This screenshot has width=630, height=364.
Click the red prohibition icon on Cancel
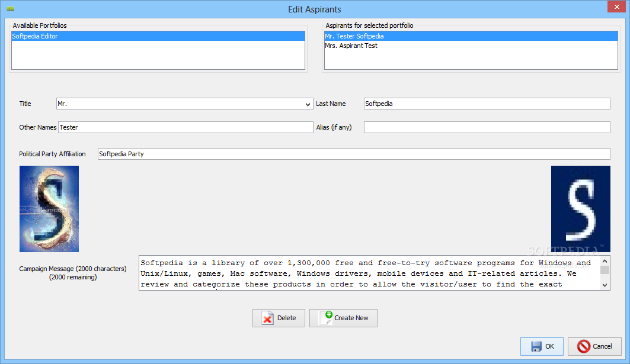coord(584,346)
